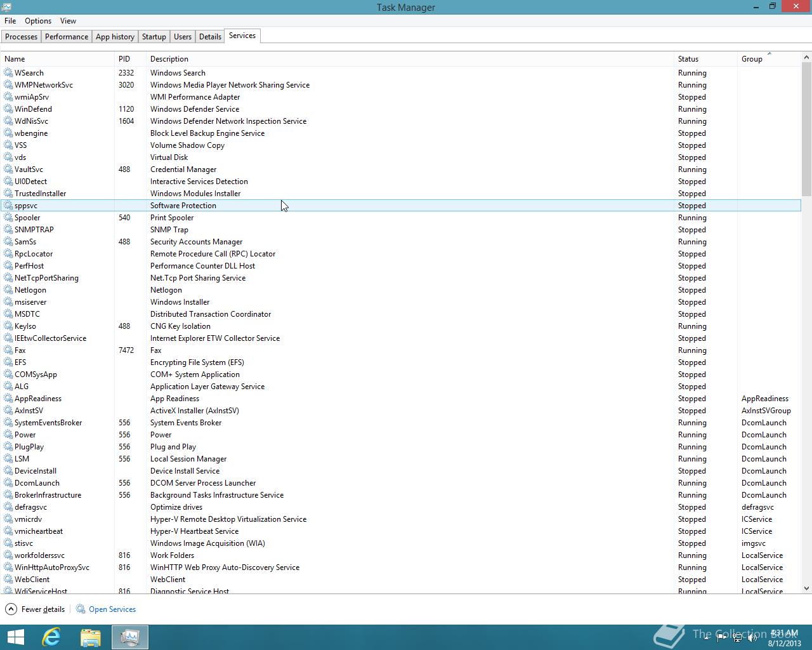Click the gear icon beside Fax service
The width and height of the screenshot is (812, 650).
(x=8, y=350)
